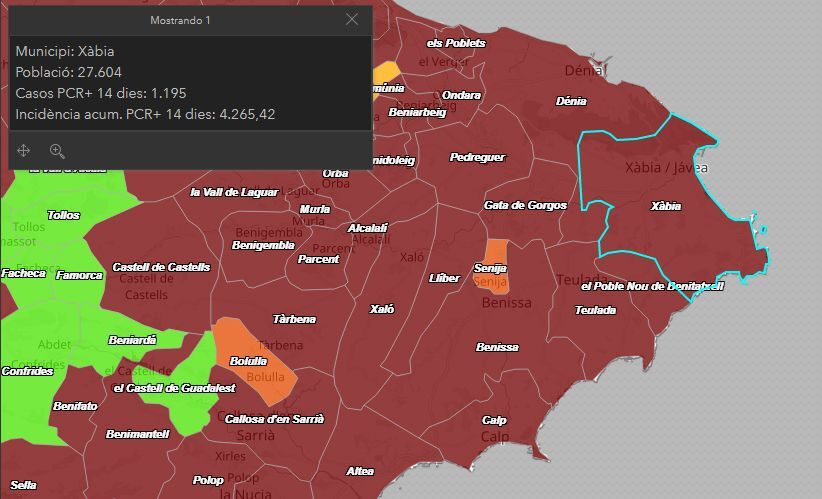Click the els Poblets label

click(x=456, y=44)
